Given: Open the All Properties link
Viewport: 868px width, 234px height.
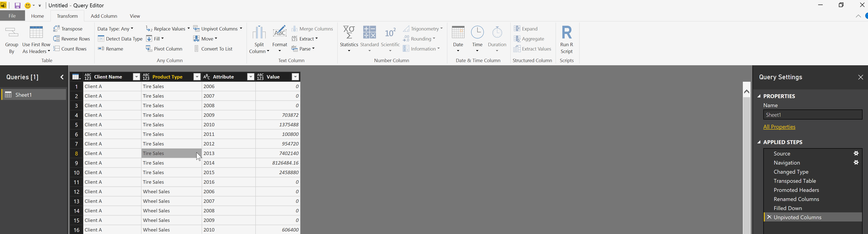Looking at the screenshot, I should pyautogui.click(x=779, y=127).
